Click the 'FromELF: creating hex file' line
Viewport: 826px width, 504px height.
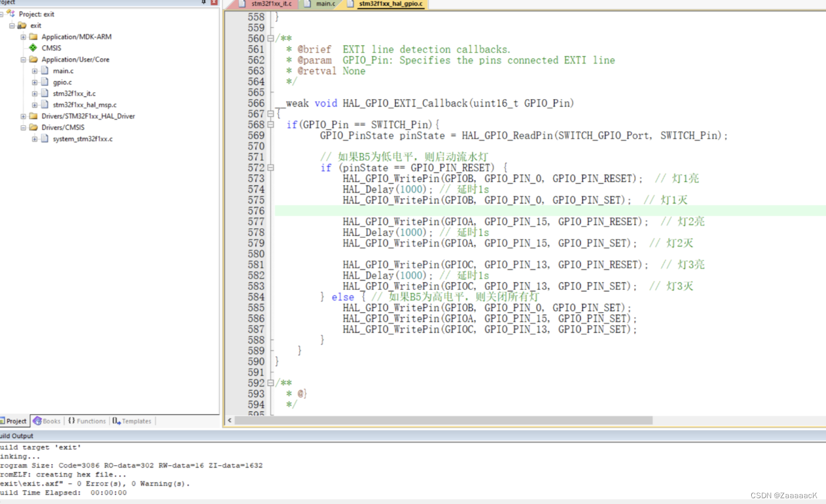pos(63,474)
